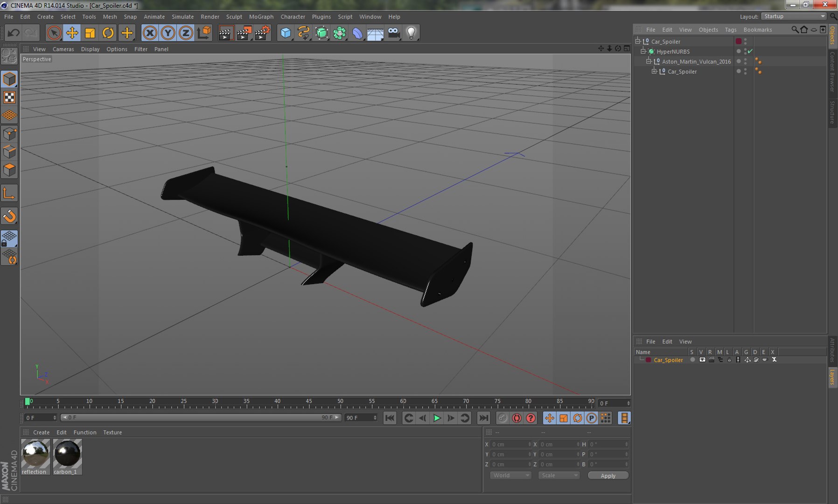Switch the coordinate system icon
The height and width of the screenshot is (504, 838).
coord(204,33)
